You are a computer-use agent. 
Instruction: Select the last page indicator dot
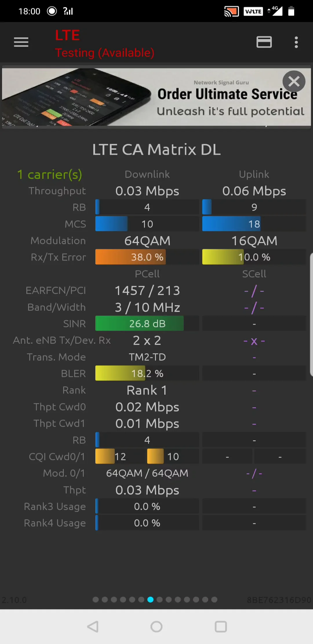tap(214, 600)
